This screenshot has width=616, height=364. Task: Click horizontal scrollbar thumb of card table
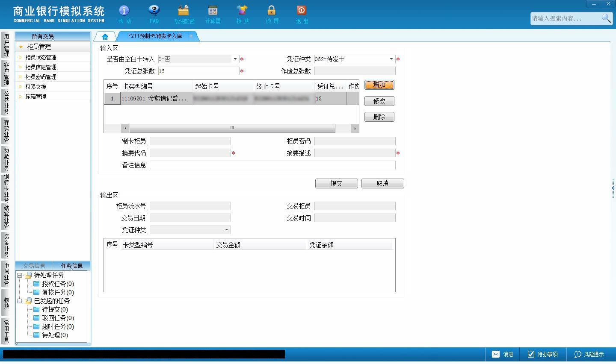(x=232, y=128)
